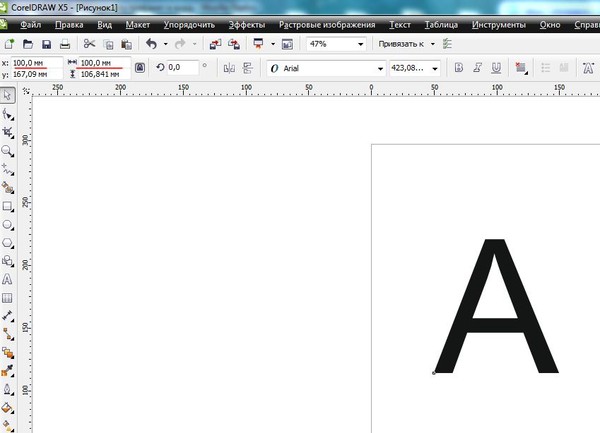Open the Вид menu
600x433 pixels.
[104, 25]
